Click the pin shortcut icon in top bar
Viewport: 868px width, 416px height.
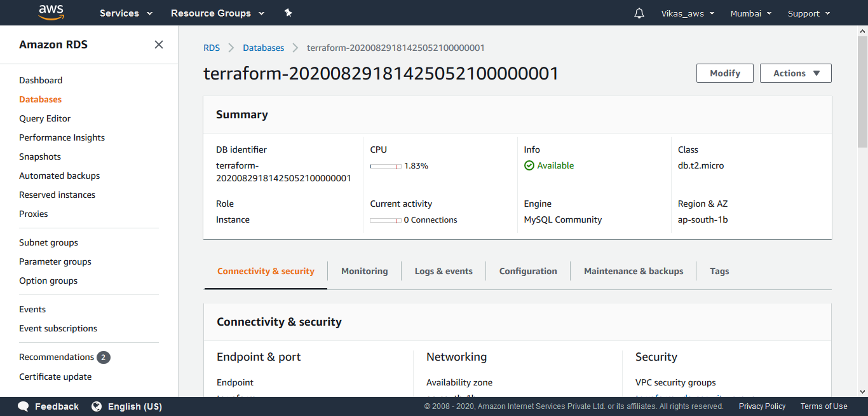coord(288,13)
